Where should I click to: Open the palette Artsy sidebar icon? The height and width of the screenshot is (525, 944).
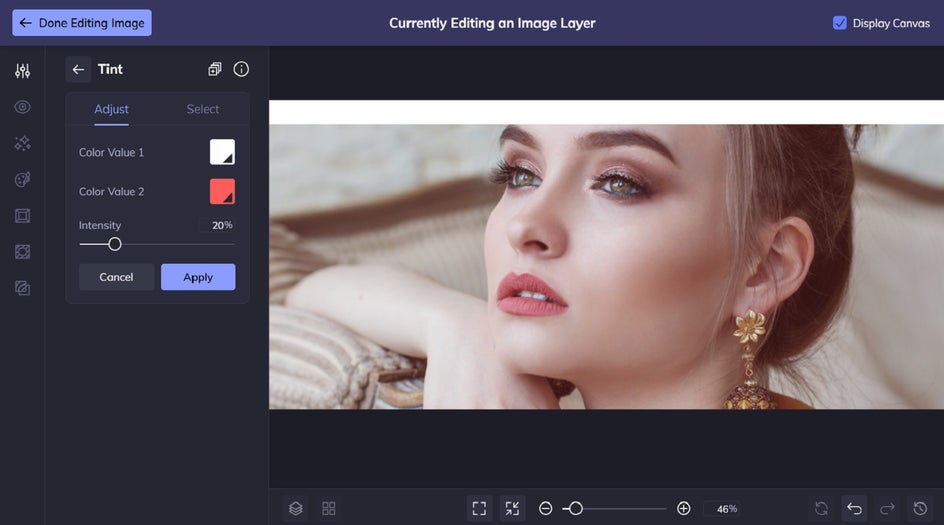(x=22, y=179)
